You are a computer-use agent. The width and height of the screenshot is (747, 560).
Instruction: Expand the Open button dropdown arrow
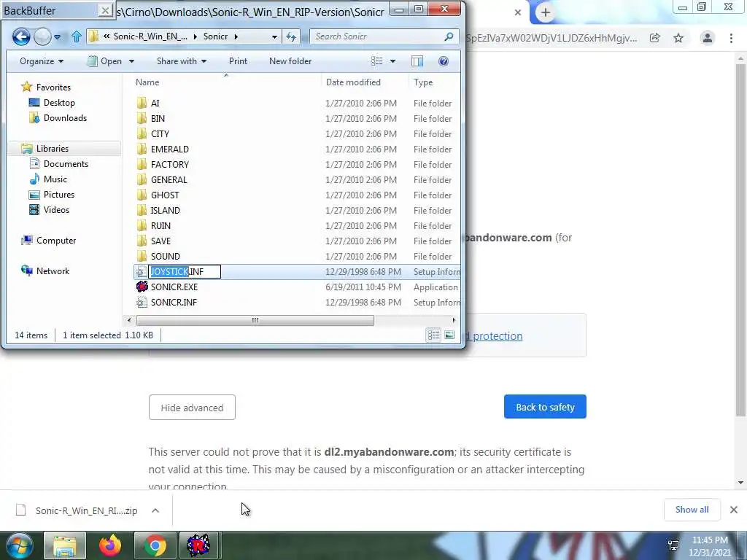(x=131, y=61)
